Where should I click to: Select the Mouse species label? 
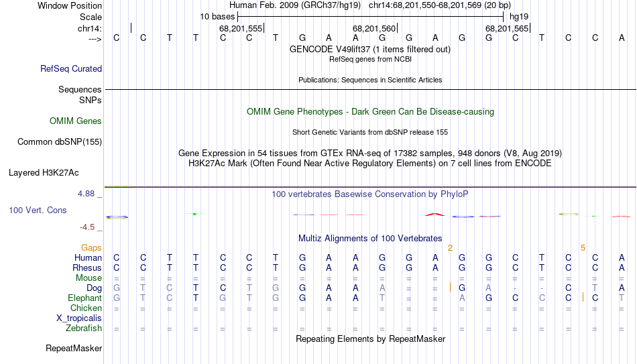(x=89, y=278)
